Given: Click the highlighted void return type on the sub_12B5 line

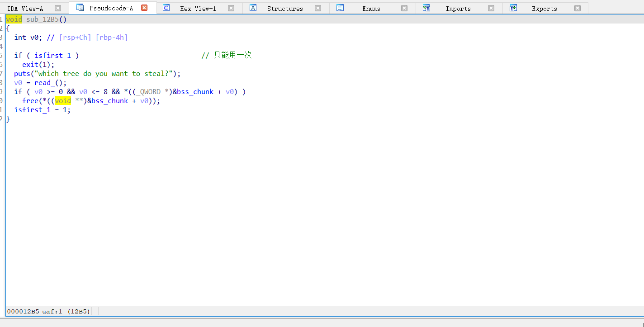Looking at the screenshot, I should pyautogui.click(x=14, y=19).
